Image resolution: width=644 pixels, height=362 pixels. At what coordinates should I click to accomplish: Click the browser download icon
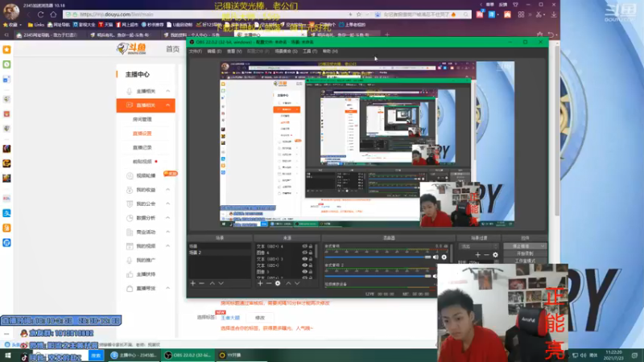[x=554, y=14]
